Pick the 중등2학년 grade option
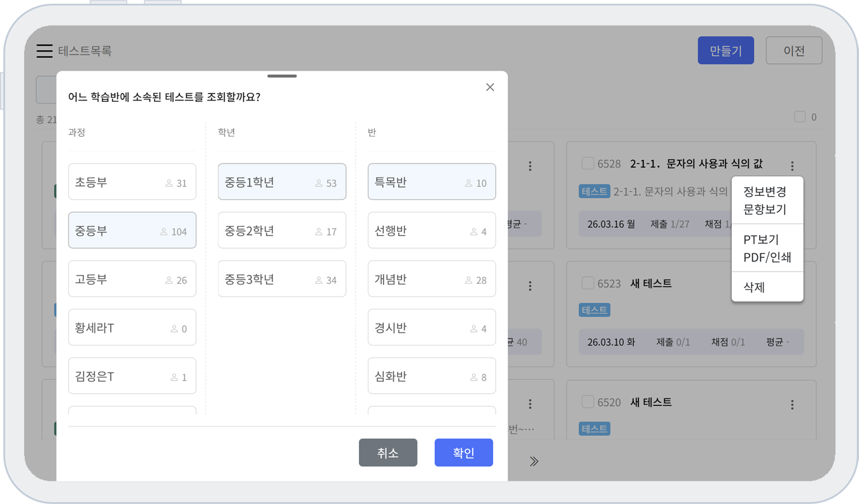Image resolution: width=859 pixels, height=504 pixels. coord(282,231)
